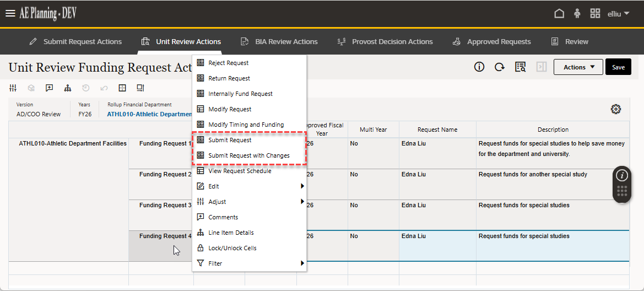Switch to BIA Review Actions tab

pyautogui.click(x=279, y=41)
